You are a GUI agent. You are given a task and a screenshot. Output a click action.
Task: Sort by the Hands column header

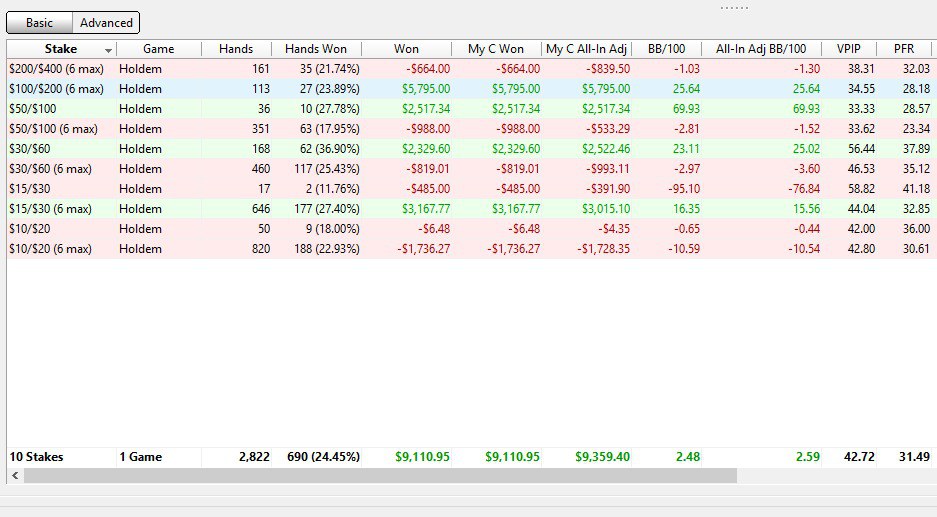[x=236, y=49]
